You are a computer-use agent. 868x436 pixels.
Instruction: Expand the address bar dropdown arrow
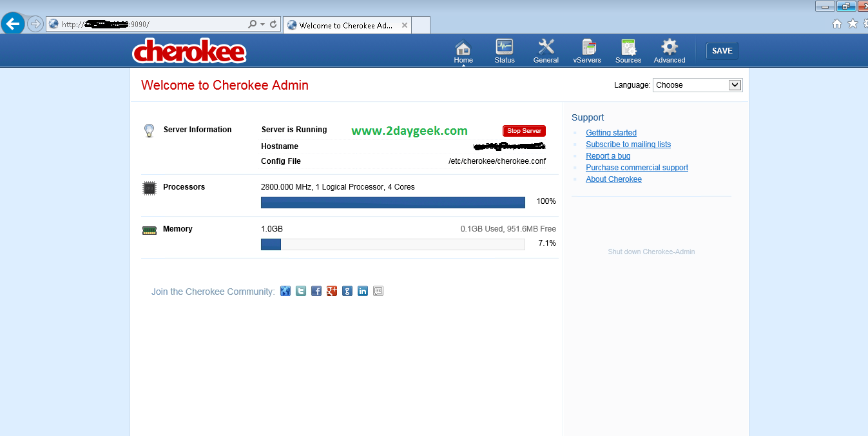263,24
